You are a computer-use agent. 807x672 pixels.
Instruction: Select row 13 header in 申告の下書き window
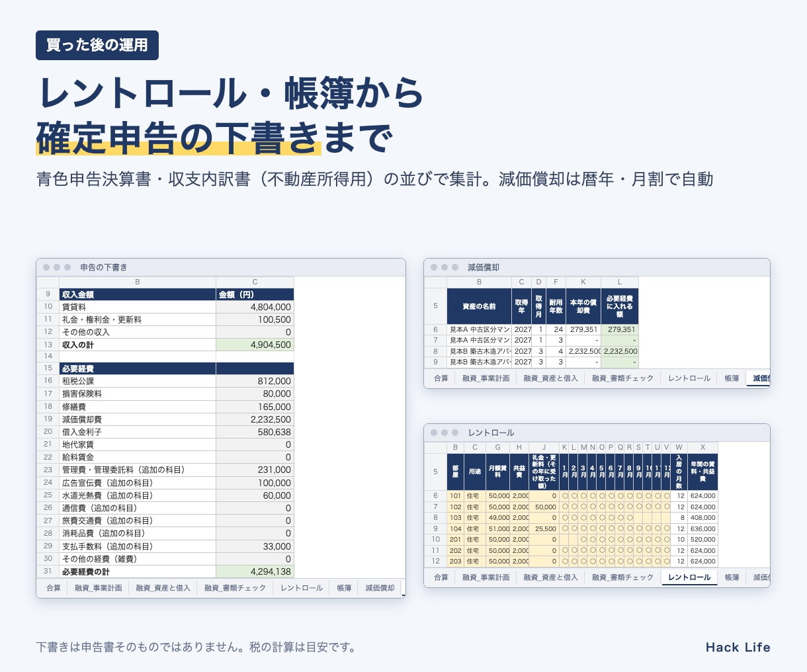[x=48, y=345]
